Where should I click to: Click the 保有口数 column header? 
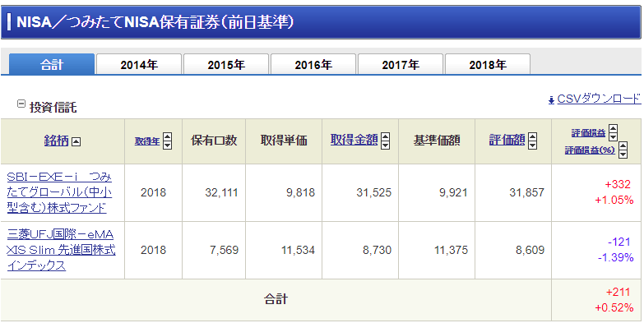[x=214, y=141]
